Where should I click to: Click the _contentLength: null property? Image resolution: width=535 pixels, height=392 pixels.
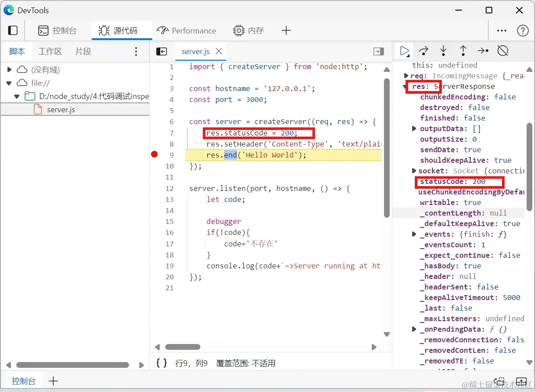coord(463,213)
